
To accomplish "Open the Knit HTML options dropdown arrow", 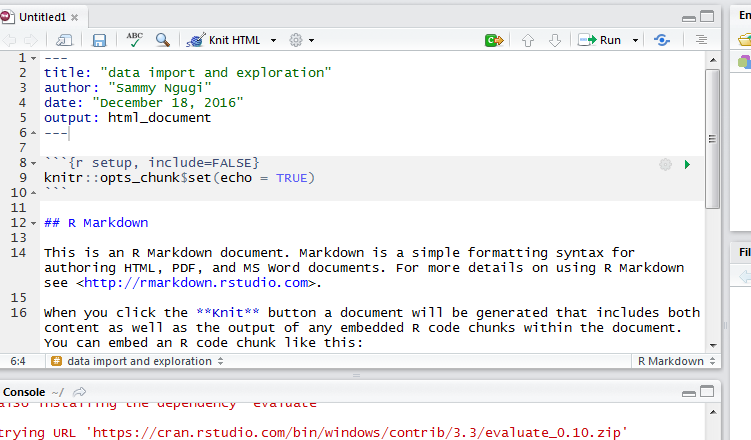I will [273, 41].
